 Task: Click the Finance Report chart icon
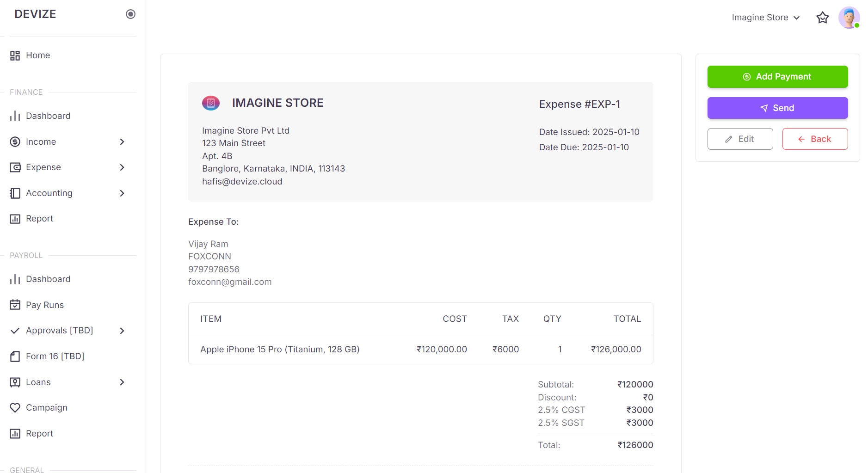(x=15, y=219)
